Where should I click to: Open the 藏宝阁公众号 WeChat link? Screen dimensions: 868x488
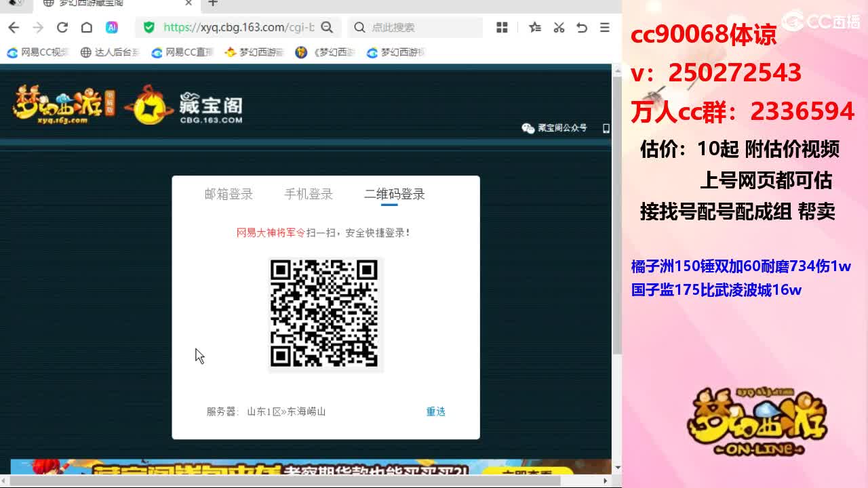554,128
